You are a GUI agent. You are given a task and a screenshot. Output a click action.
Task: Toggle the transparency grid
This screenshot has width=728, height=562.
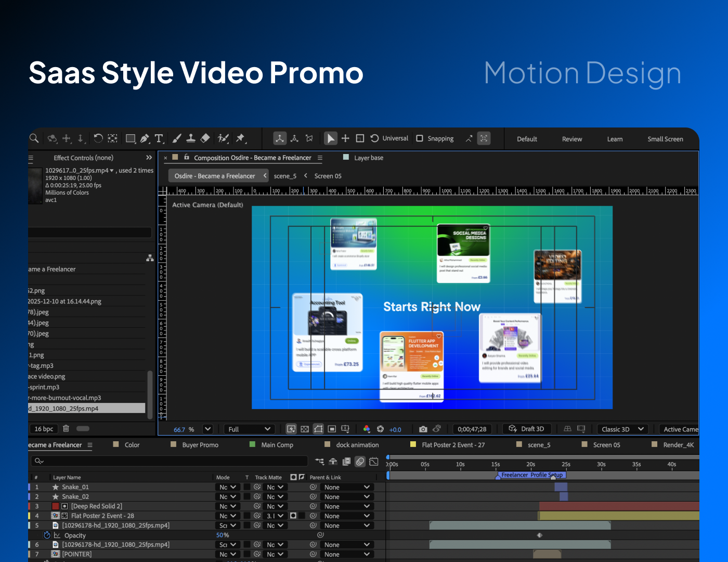pyautogui.click(x=305, y=429)
